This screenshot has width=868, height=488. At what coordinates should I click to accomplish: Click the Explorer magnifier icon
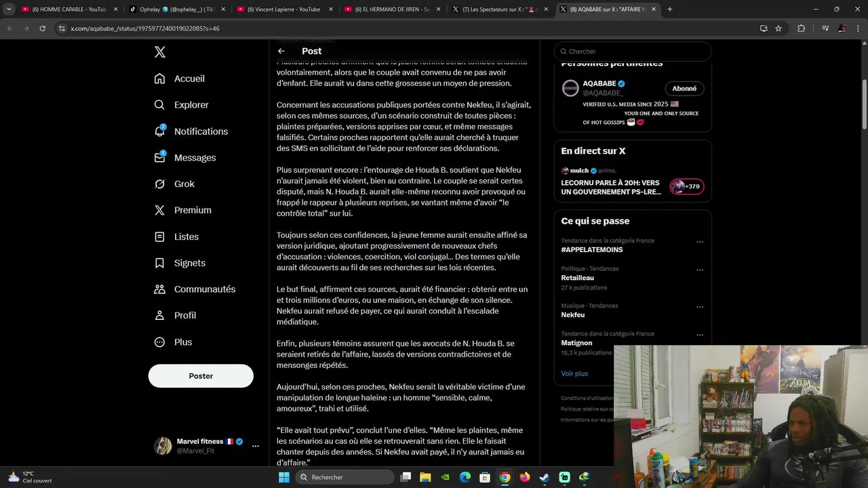pyautogui.click(x=159, y=105)
